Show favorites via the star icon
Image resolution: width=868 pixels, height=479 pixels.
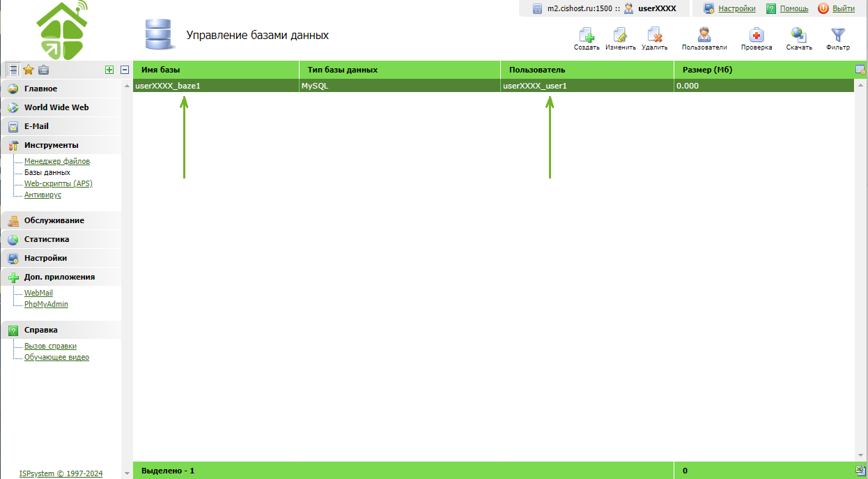tap(29, 70)
